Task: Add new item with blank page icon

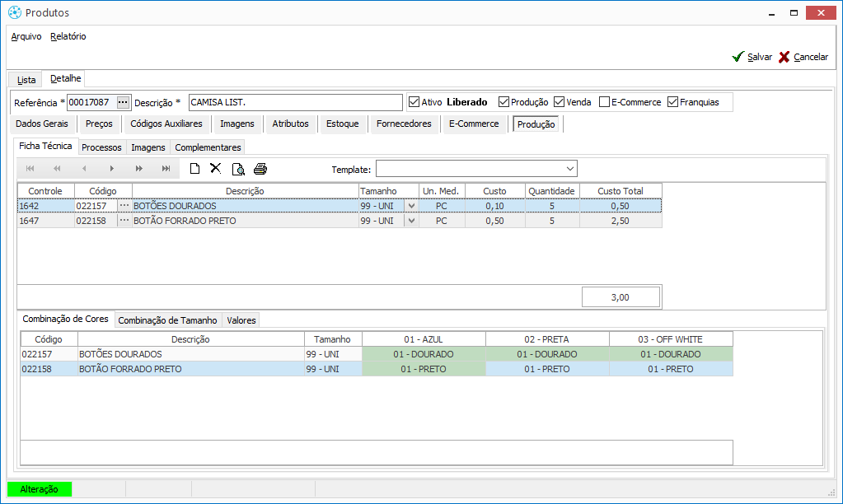Action: [x=194, y=169]
